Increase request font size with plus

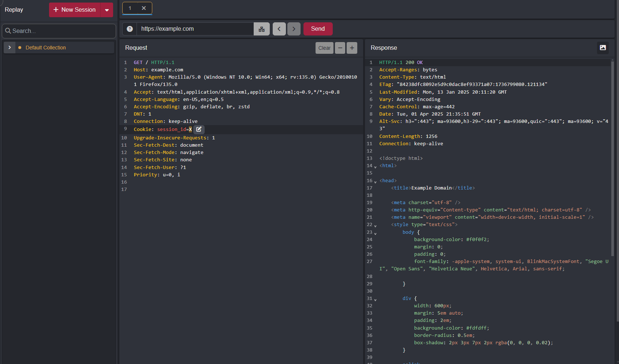coord(352,48)
